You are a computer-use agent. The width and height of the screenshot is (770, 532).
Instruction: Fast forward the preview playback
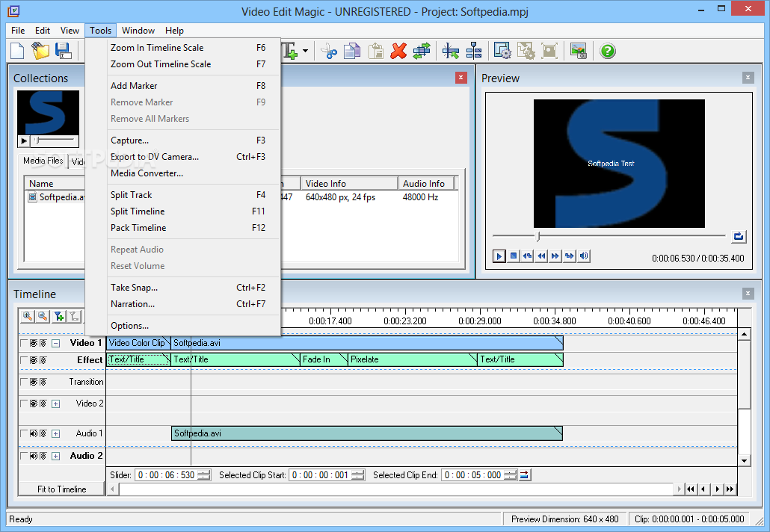pyautogui.click(x=555, y=256)
